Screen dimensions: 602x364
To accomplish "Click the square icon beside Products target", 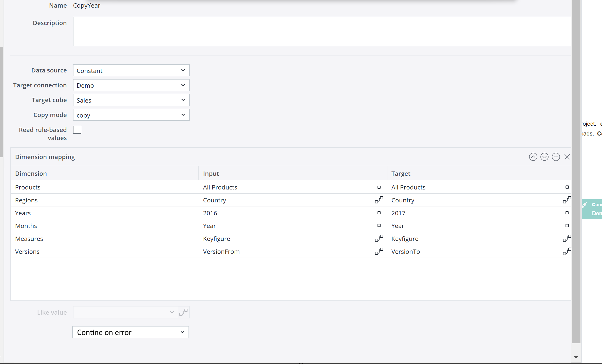I will pyautogui.click(x=567, y=187).
